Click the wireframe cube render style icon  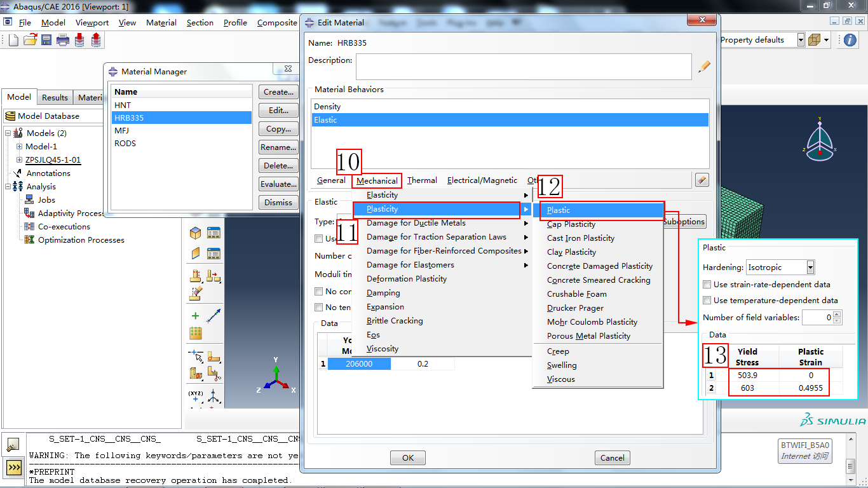(x=814, y=40)
